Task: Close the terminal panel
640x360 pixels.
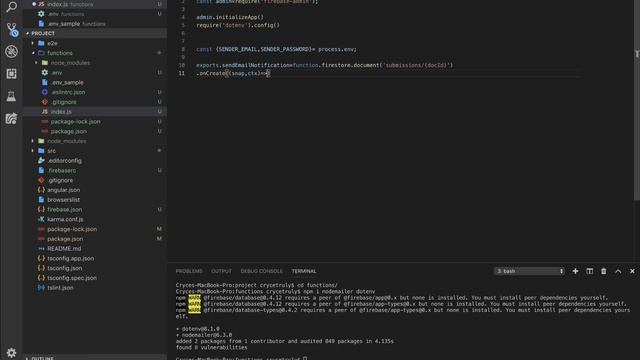Action: click(632, 271)
